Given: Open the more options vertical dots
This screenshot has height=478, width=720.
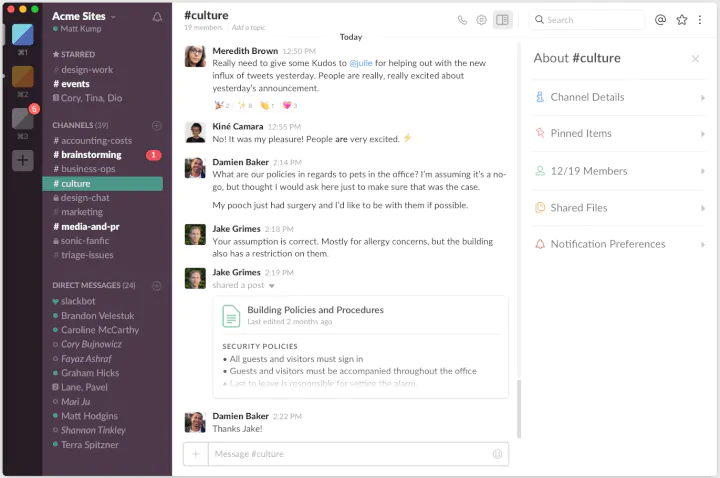Looking at the screenshot, I should click(x=700, y=20).
